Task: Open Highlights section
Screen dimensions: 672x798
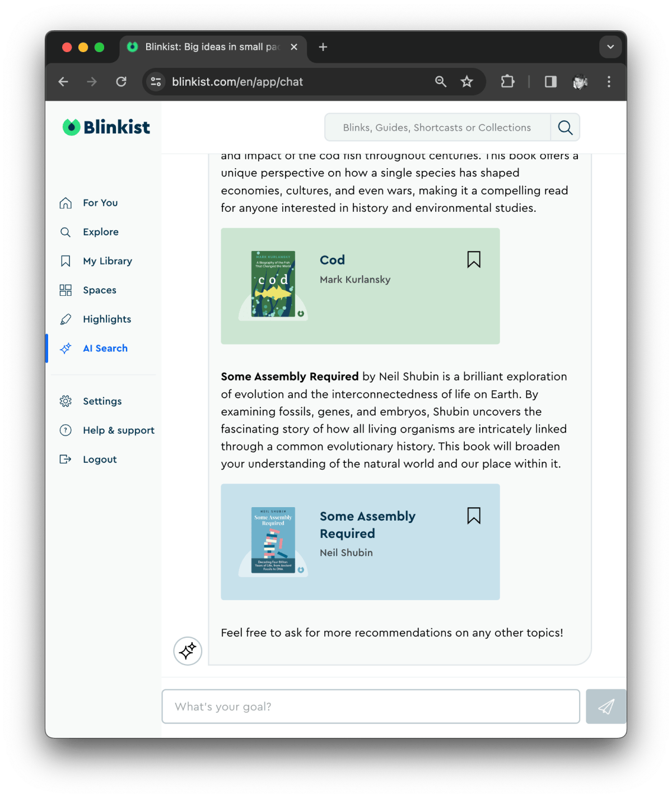Action: pos(107,319)
